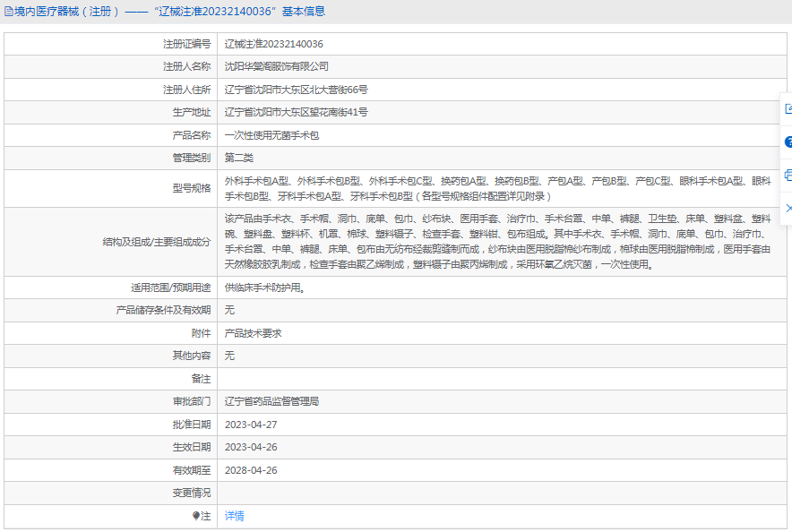
Task: Click production address 辽宁省沈阳市大东区望花南街41号
Action: click(x=296, y=112)
